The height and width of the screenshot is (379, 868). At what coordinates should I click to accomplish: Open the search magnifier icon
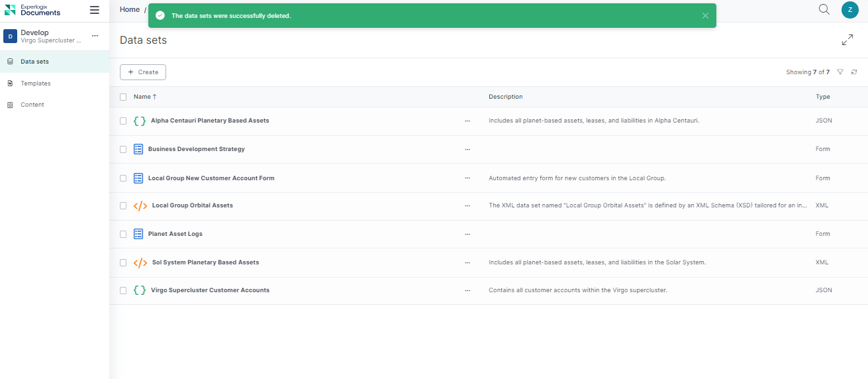pos(824,9)
